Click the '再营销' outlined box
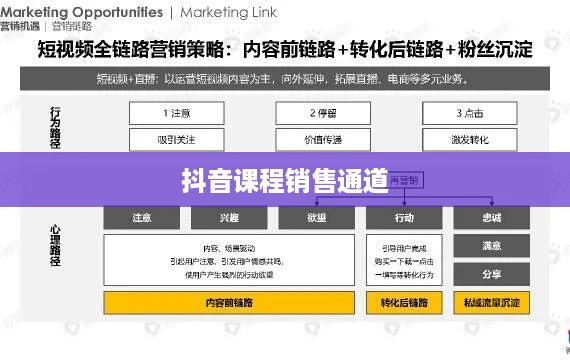The width and height of the screenshot is (570, 360). click(404, 180)
